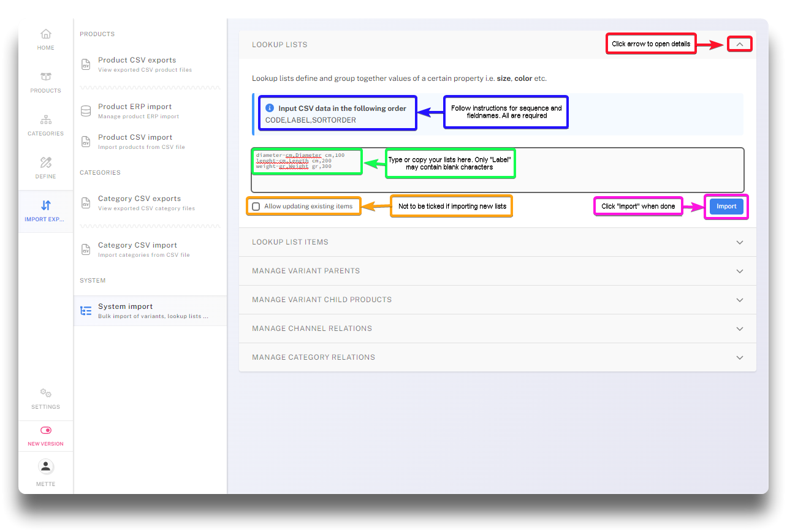Expand Manage Variant Parents chevron
The height and width of the screenshot is (532, 787).
[x=739, y=271]
